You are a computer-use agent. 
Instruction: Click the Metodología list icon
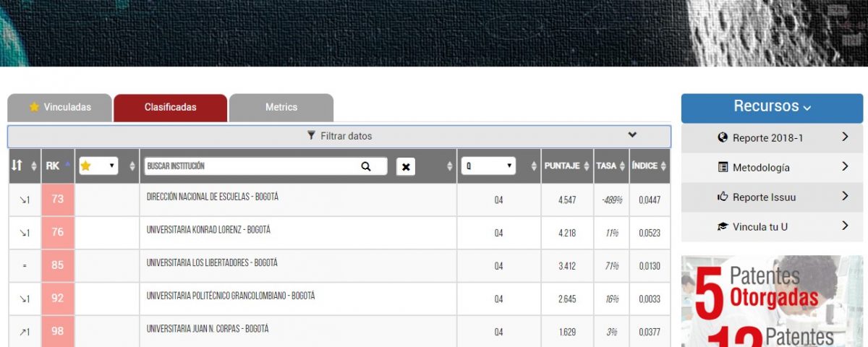(722, 167)
